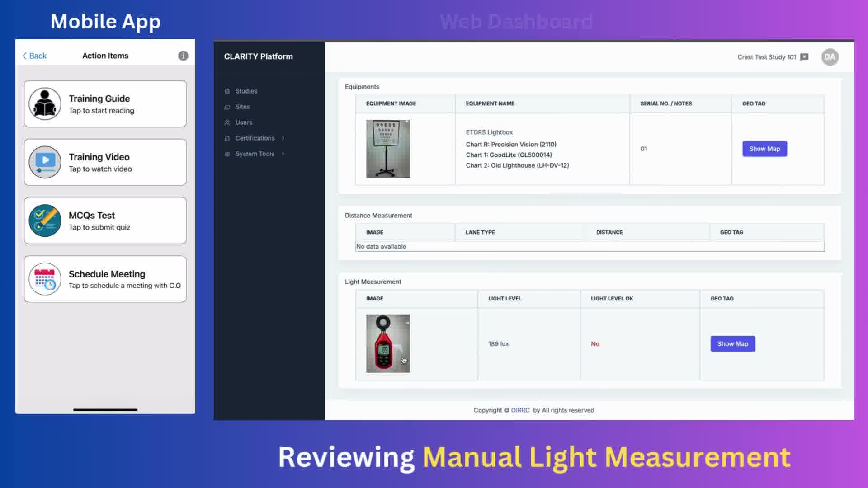Tap the Schedule Meeting calendar icon
Image resolution: width=868 pixels, height=488 pixels.
45,279
